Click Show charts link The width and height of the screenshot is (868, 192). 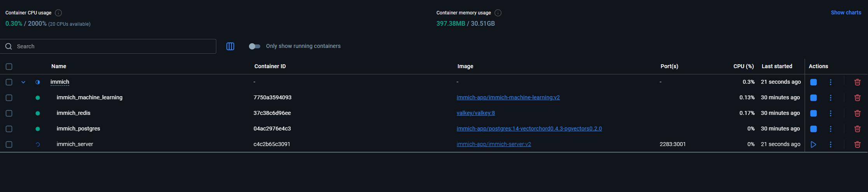846,12
